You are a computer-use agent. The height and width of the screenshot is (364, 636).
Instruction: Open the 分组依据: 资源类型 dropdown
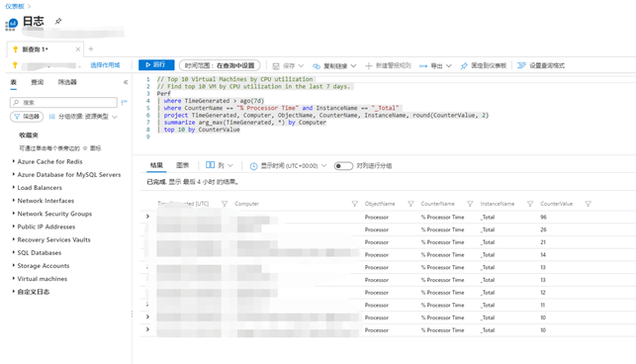point(83,117)
